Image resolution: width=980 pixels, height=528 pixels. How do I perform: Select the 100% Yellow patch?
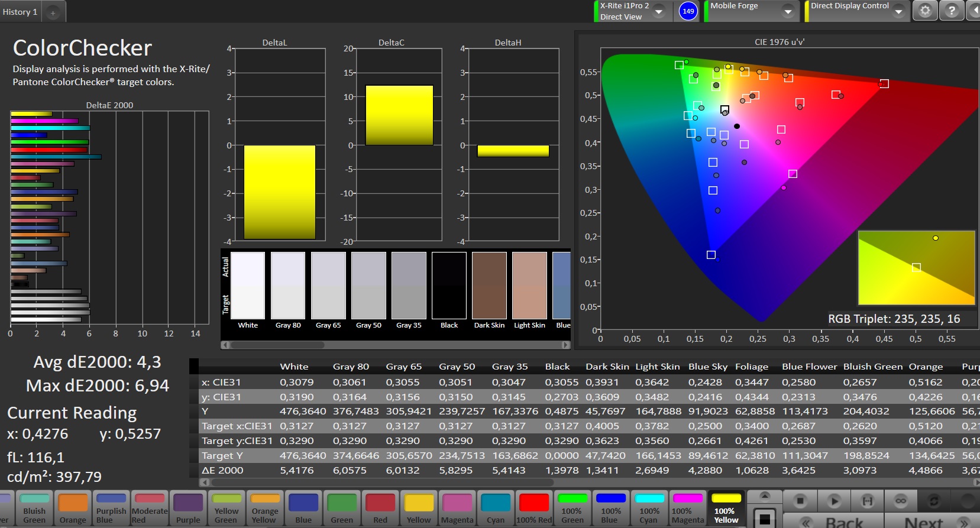pyautogui.click(x=726, y=508)
